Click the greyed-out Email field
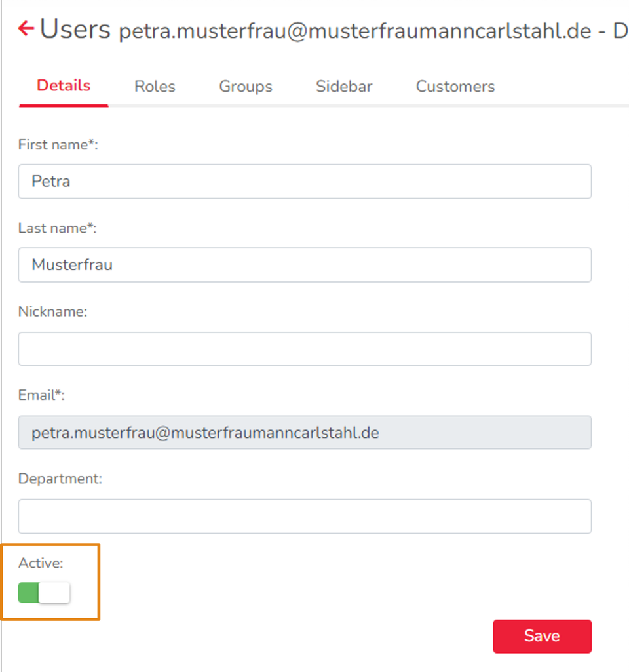 pyautogui.click(x=305, y=433)
